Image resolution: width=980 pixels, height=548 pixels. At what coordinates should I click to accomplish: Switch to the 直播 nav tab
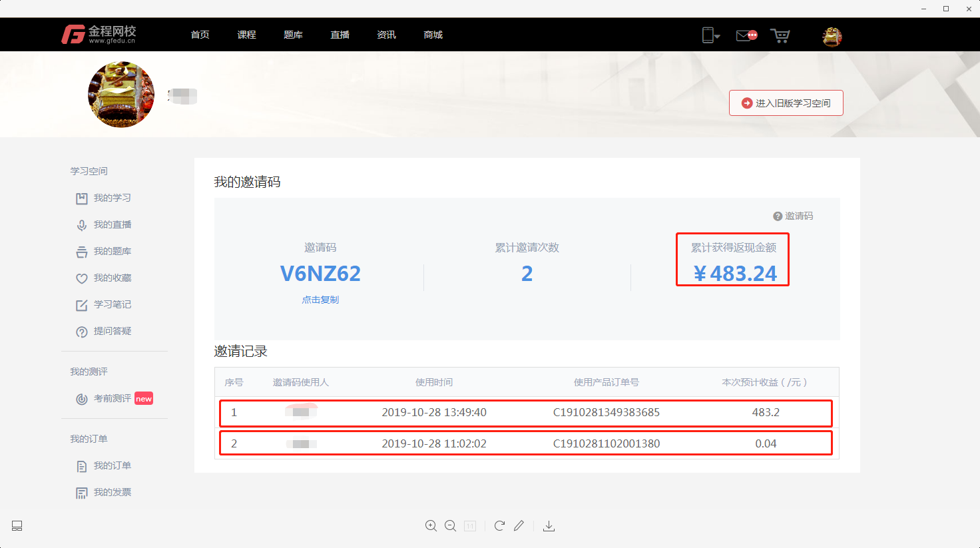click(340, 35)
